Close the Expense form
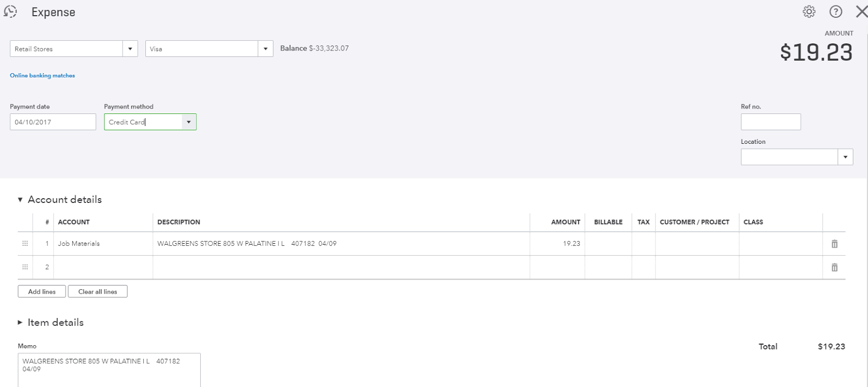 pos(861,11)
